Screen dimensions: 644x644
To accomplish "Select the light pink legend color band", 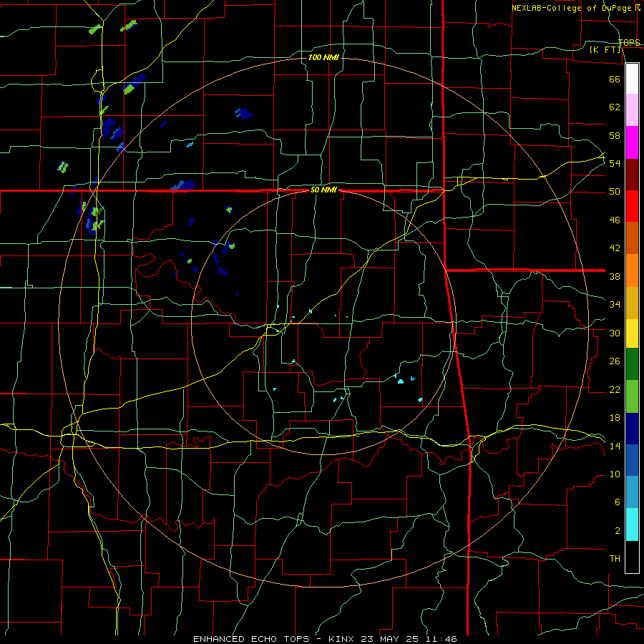I will (x=632, y=110).
